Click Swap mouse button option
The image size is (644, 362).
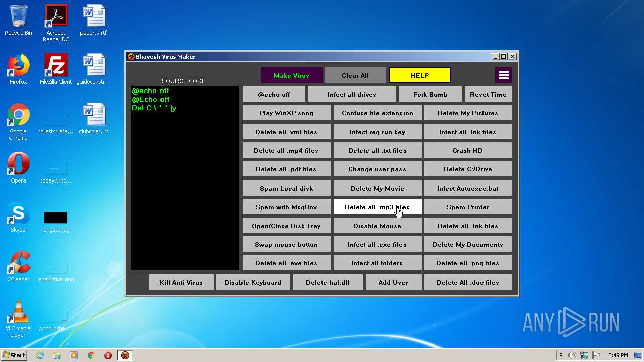[286, 244]
